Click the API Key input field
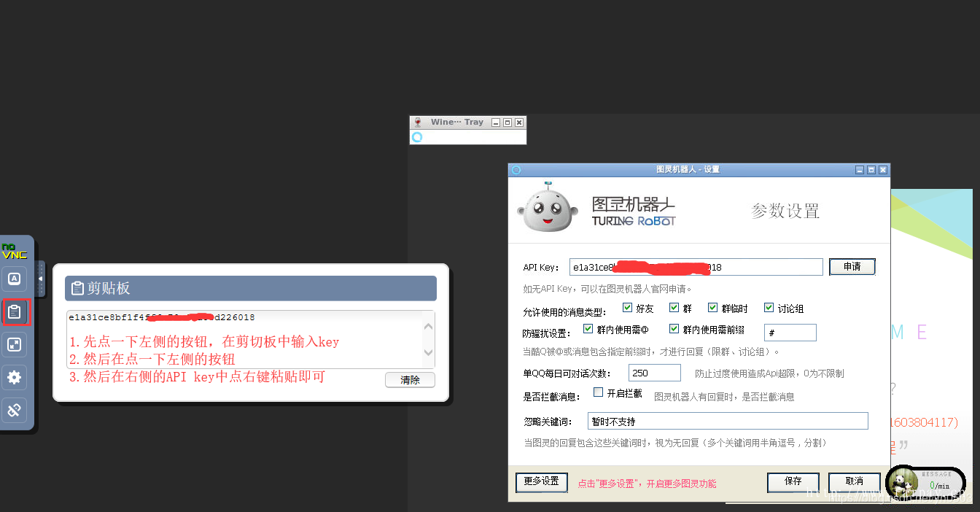Screen dimensions: 980x512 click(x=696, y=267)
